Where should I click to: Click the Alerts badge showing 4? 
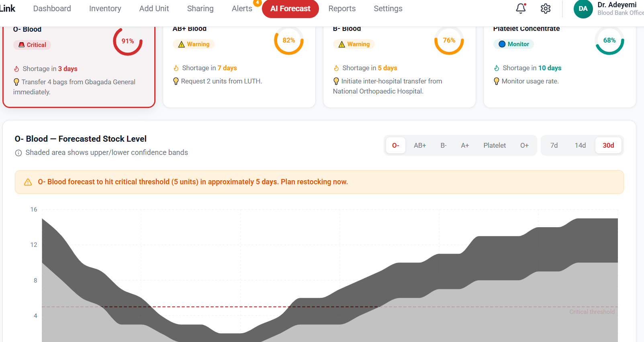(257, 2)
